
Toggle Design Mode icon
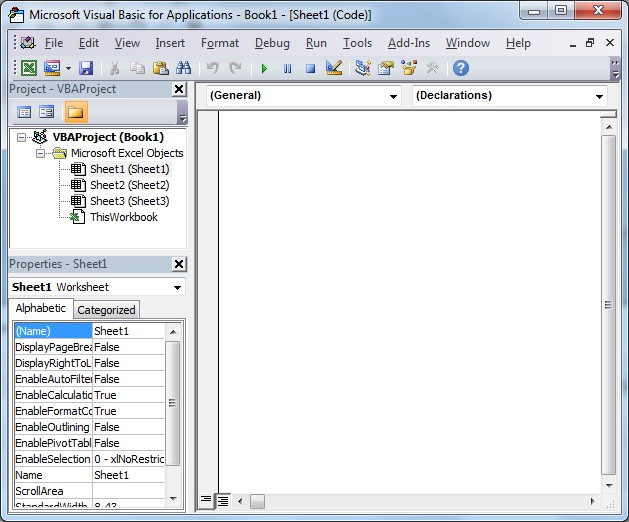coord(334,68)
